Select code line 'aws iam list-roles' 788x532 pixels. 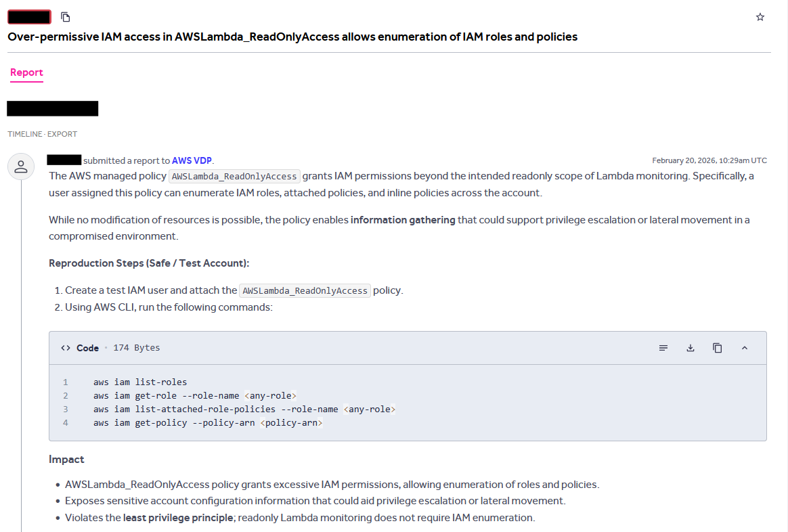[x=140, y=382]
